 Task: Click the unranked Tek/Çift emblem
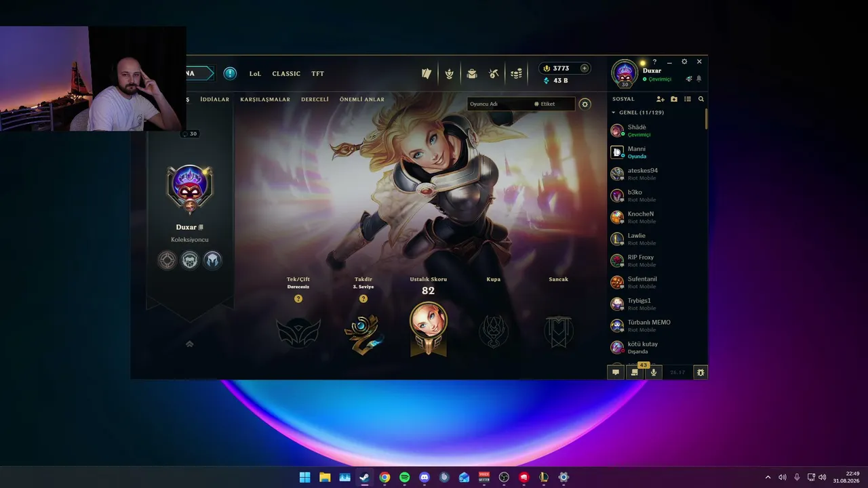[x=298, y=332]
